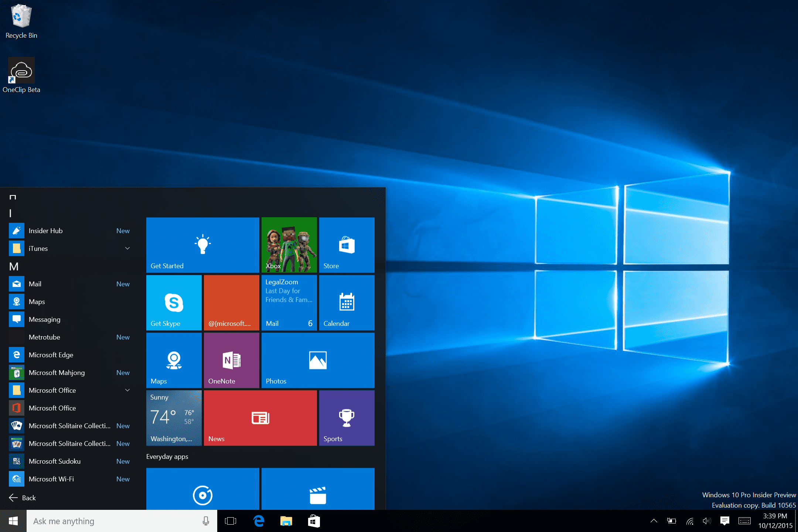Jump to letter M section header

[14, 266]
